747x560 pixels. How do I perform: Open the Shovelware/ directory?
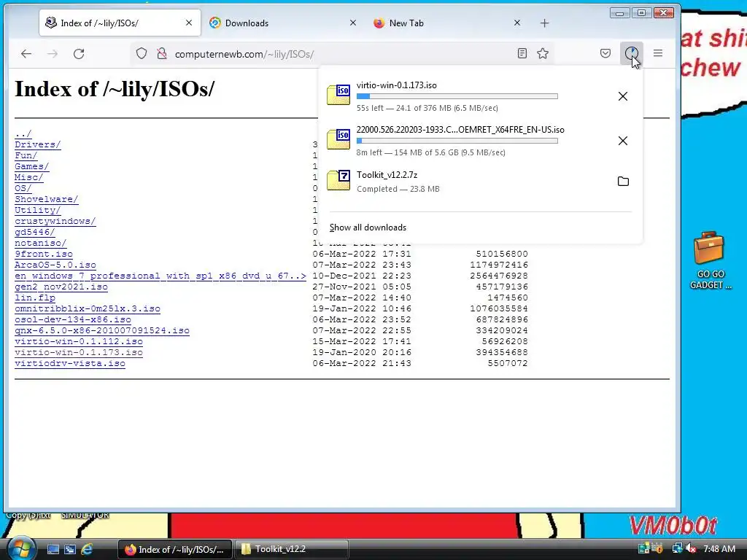point(46,200)
